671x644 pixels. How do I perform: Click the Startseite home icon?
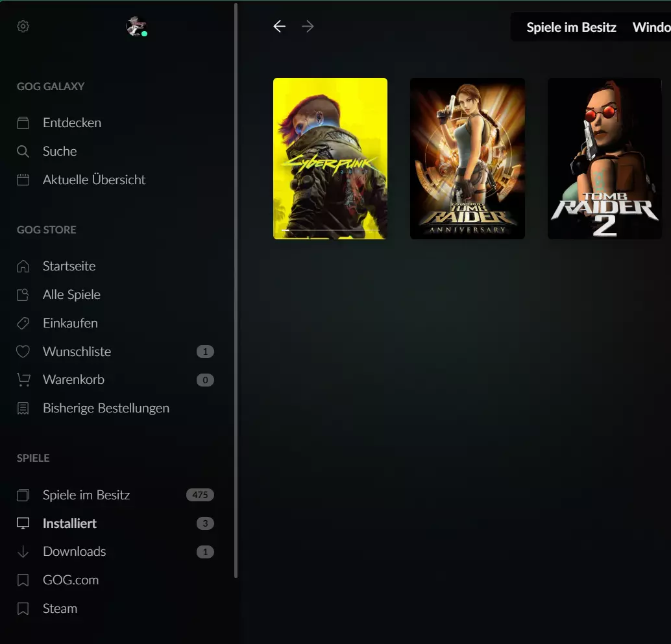pyautogui.click(x=23, y=266)
